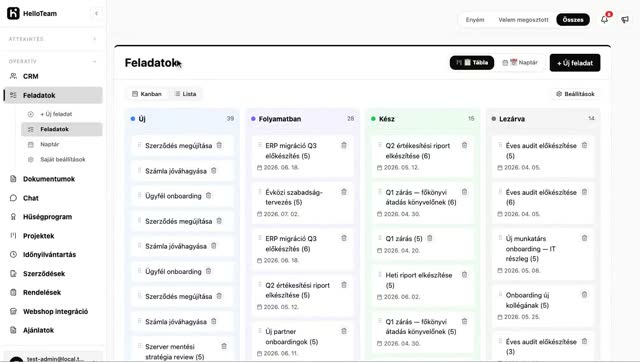The height and width of the screenshot is (362, 640).
Task: Delete 'Új munkatárs onboarding — IT részleg' trash icon
Action: [x=584, y=238]
